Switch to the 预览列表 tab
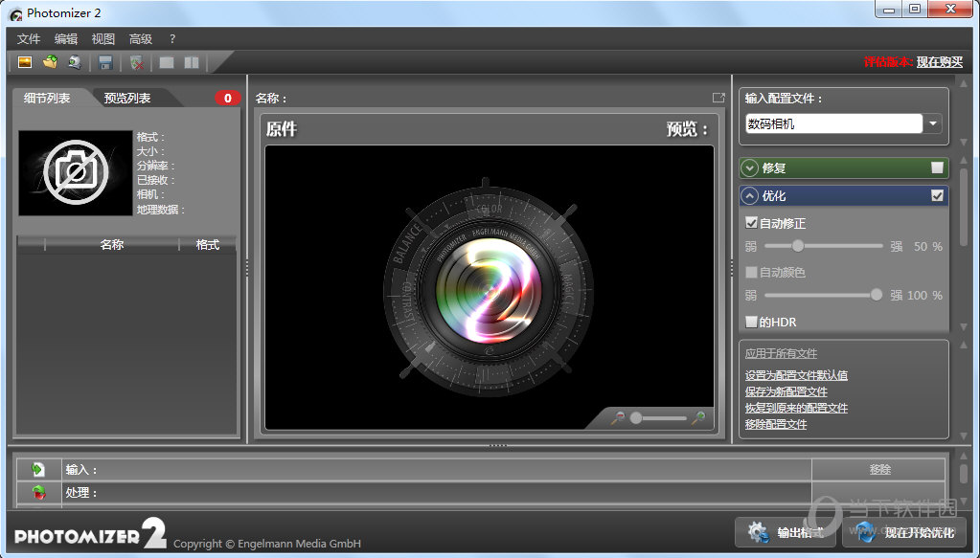Screen dimensions: 980x558 click(x=127, y=98)
